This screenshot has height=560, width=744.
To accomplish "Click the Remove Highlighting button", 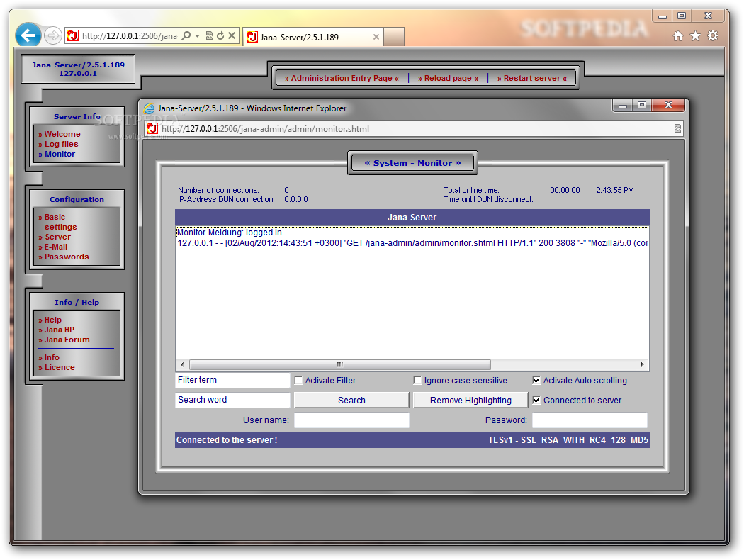I will (x=470, y=401).
